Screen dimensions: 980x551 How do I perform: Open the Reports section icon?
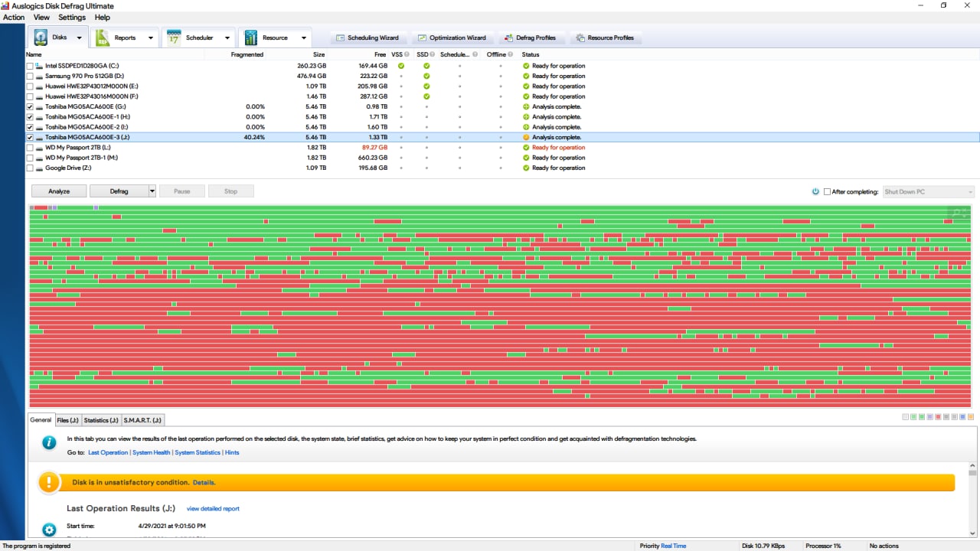coord(102,37)
